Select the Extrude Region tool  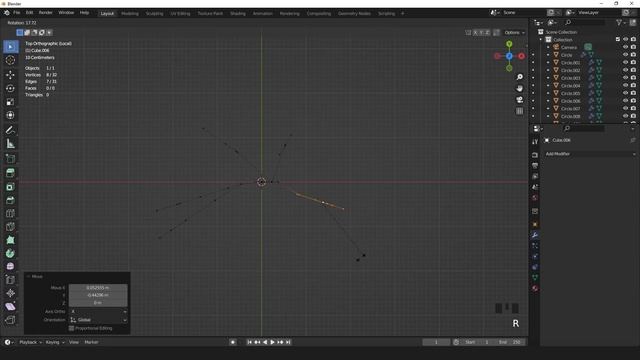click(10, 173)
